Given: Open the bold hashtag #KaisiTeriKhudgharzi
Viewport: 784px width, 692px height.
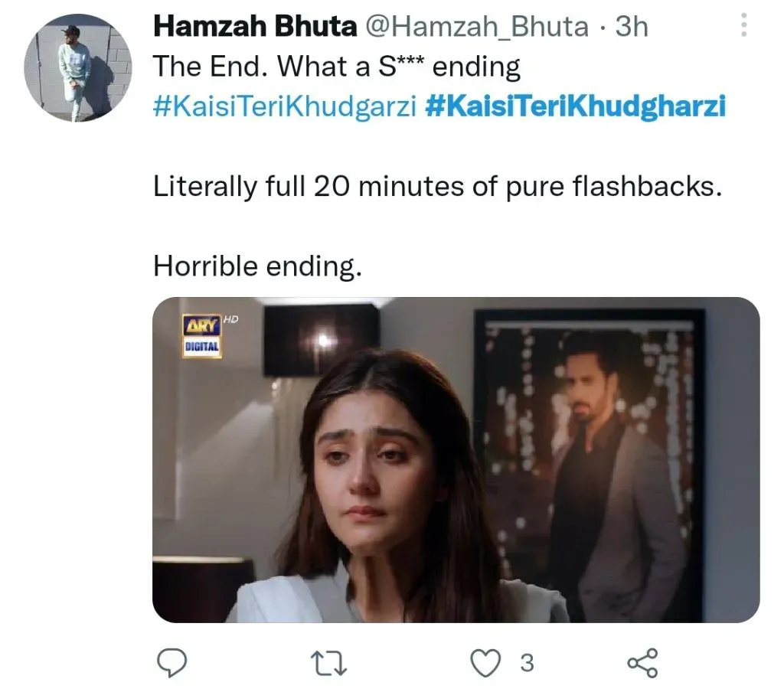Looking at the screenshot, I should (x=575, y=106).
